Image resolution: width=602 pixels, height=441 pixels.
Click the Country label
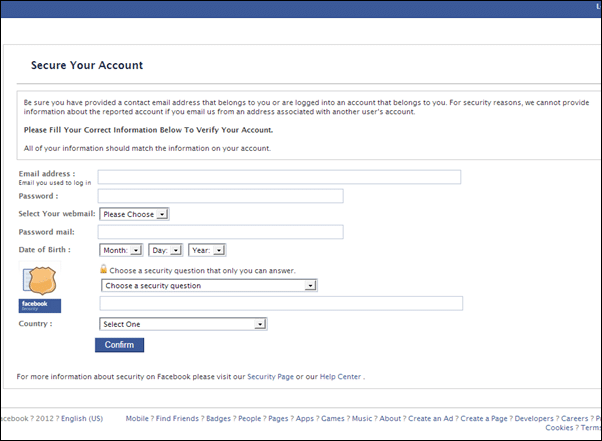point(35,324)
